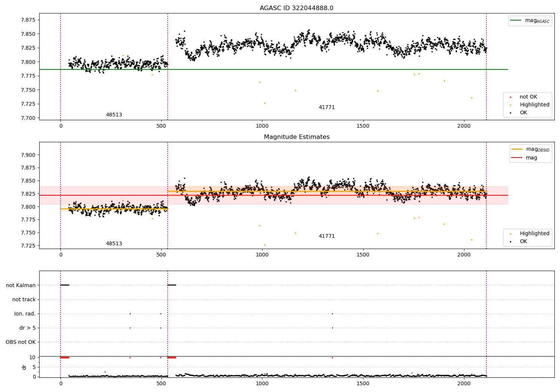Click the 1000 x-axis tick of top plot
The image size is (560, 392).
pos(262,126)
